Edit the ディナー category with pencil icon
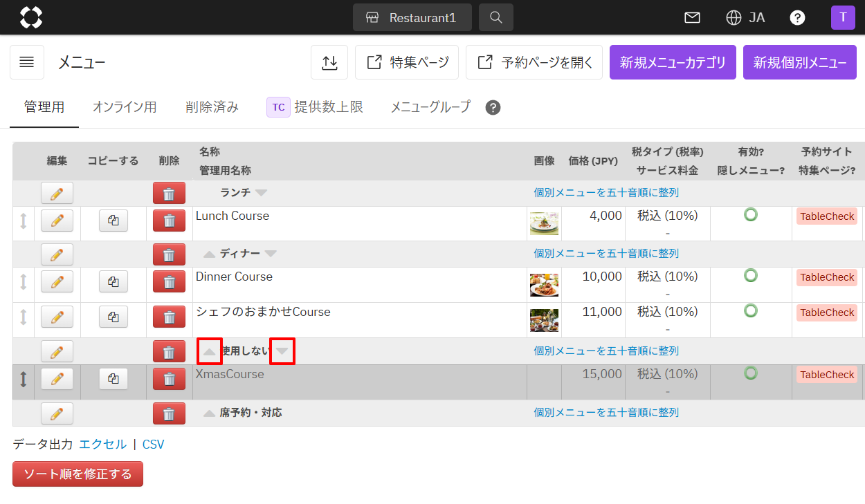Image resolution: width=865 pixels, height=504 pixels. (x=57, y=254)
